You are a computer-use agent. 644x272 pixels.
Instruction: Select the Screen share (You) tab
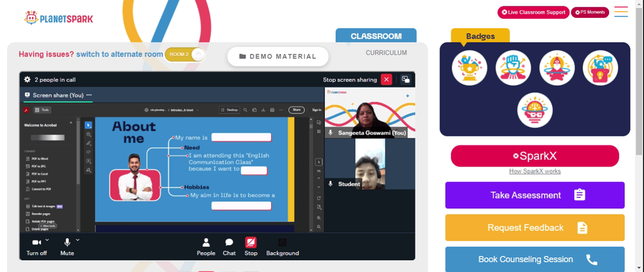pos(57,95)
